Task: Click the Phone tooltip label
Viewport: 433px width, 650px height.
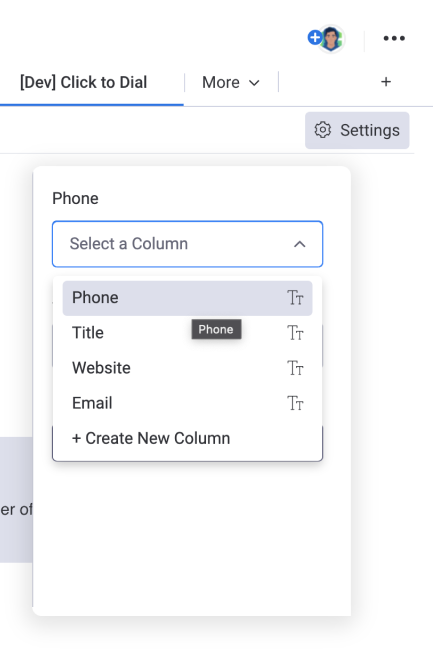Action: pyautogui.click(x=216, y=329)
